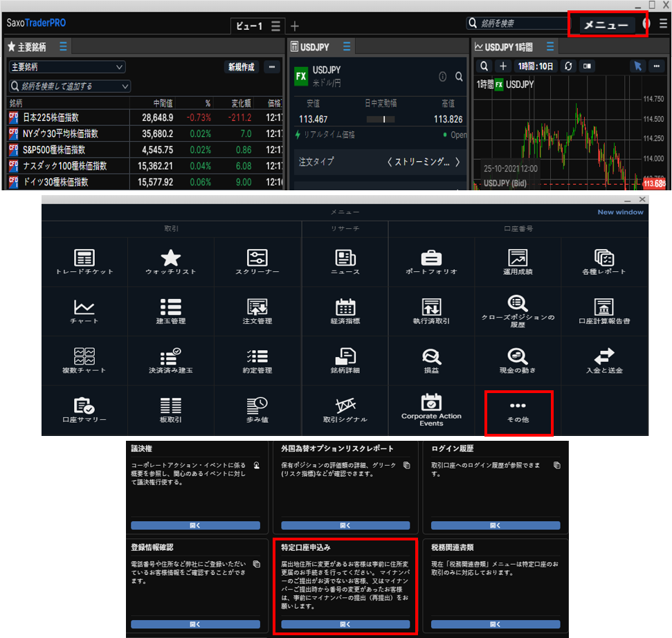
Task: Click 開く under ログイン履歴
Action: click(496, 525)
